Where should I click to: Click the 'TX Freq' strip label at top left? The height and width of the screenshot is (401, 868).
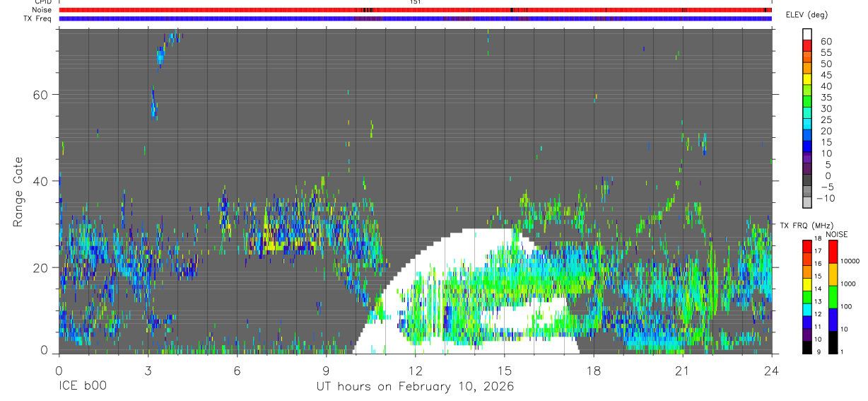tap(38, 18)
